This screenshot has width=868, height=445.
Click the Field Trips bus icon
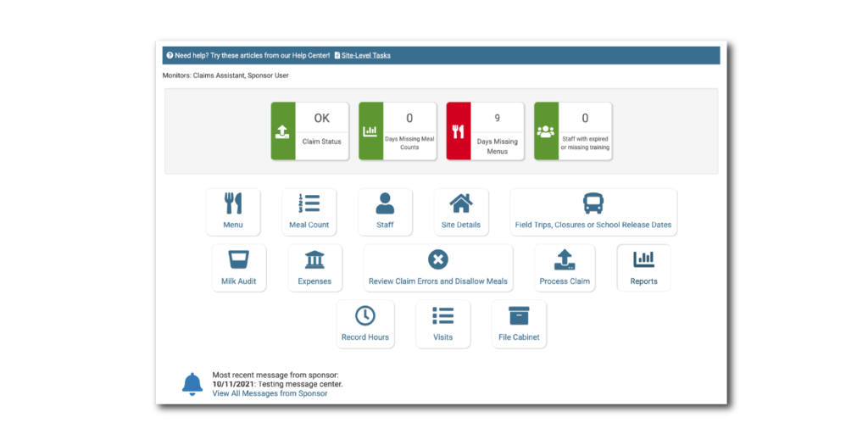pyautogui.click(x=593, y=203)
